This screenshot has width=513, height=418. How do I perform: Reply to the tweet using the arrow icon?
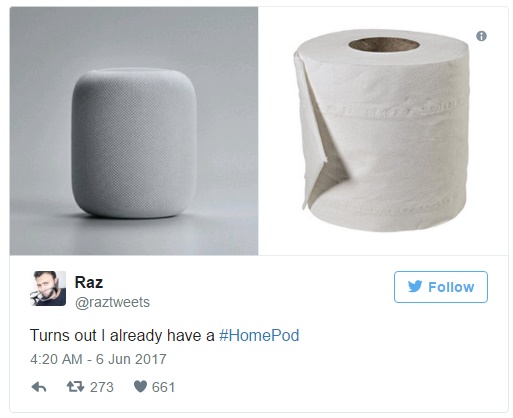[39, 387]
